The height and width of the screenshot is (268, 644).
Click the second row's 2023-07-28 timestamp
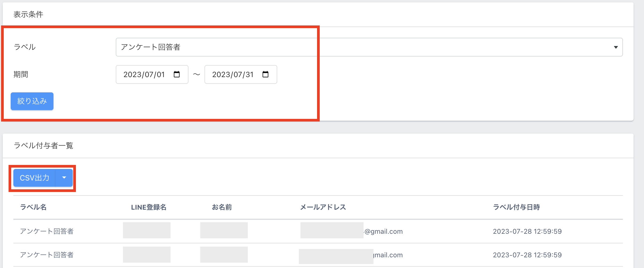click(527, 255)
